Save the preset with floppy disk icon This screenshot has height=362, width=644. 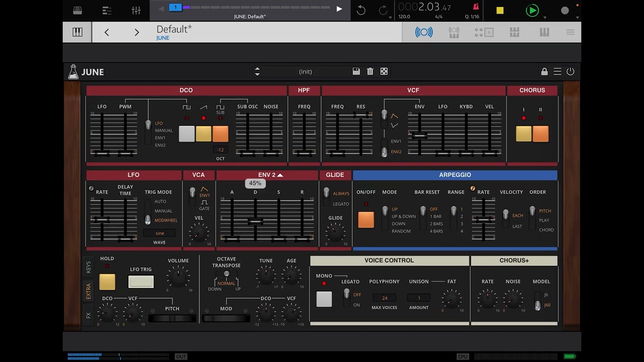pos(356,71)
